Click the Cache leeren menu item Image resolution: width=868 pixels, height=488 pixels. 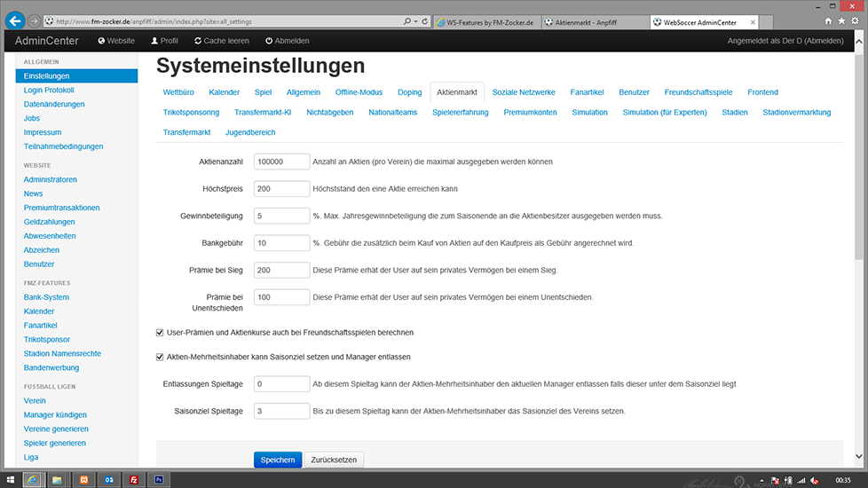pyautogui.click(x=223, y=41)
